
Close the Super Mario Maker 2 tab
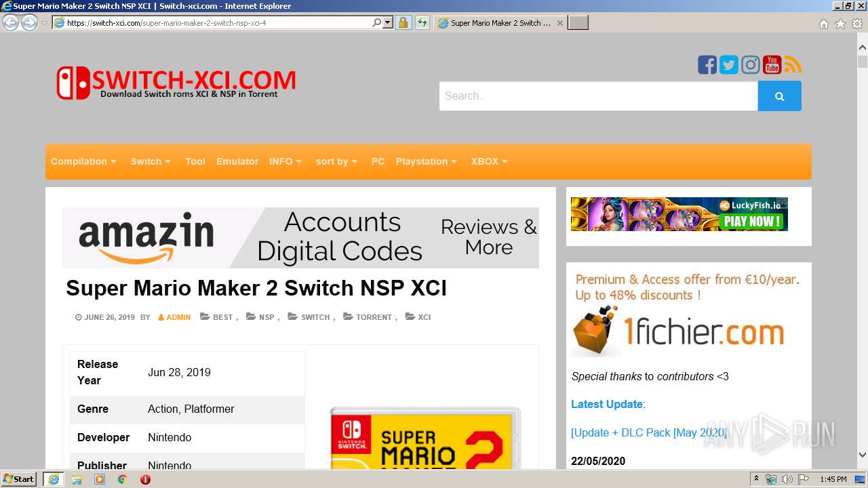(559, 22)
